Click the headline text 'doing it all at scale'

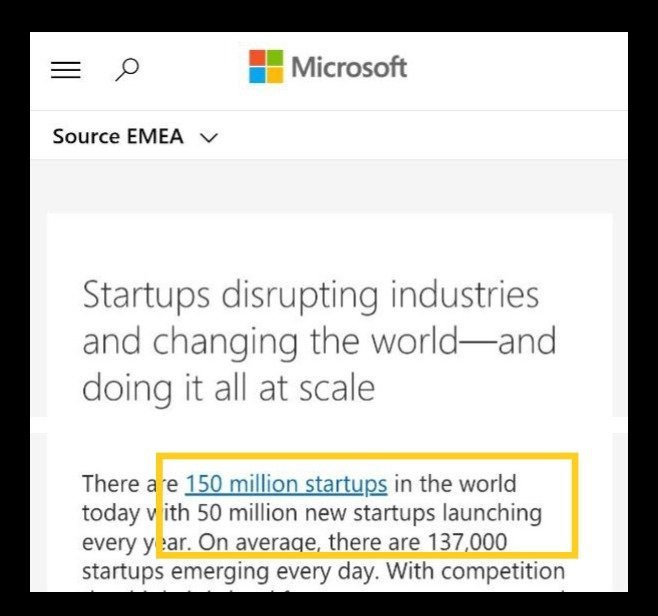(x=228, y=388)
